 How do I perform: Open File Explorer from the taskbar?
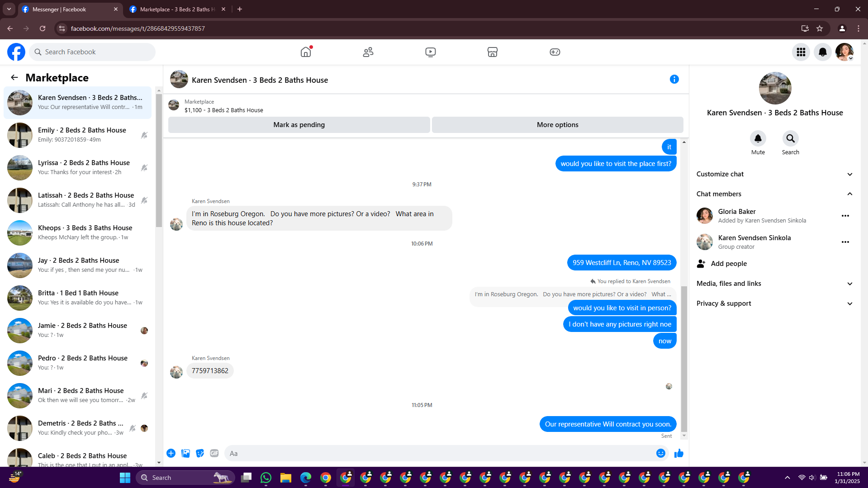pos(286,478)
